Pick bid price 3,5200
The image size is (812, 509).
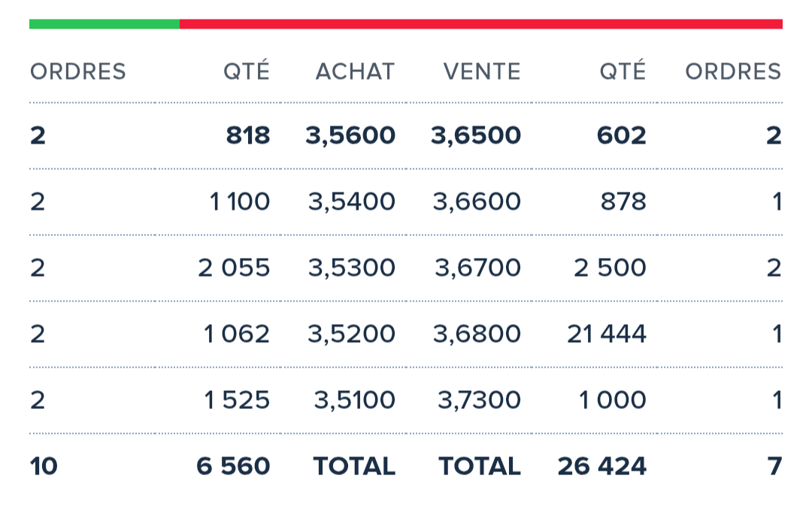pos(352,333)
